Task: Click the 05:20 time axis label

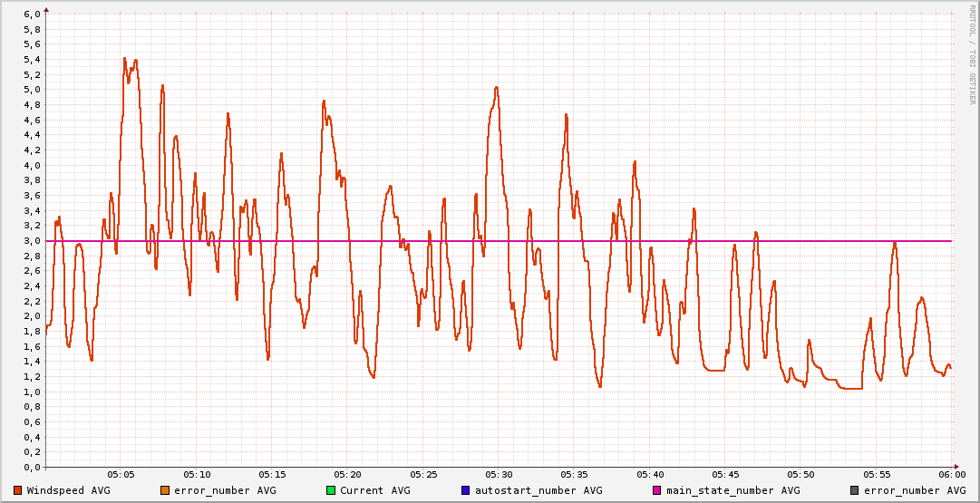Action: click(x=348, y=474)
